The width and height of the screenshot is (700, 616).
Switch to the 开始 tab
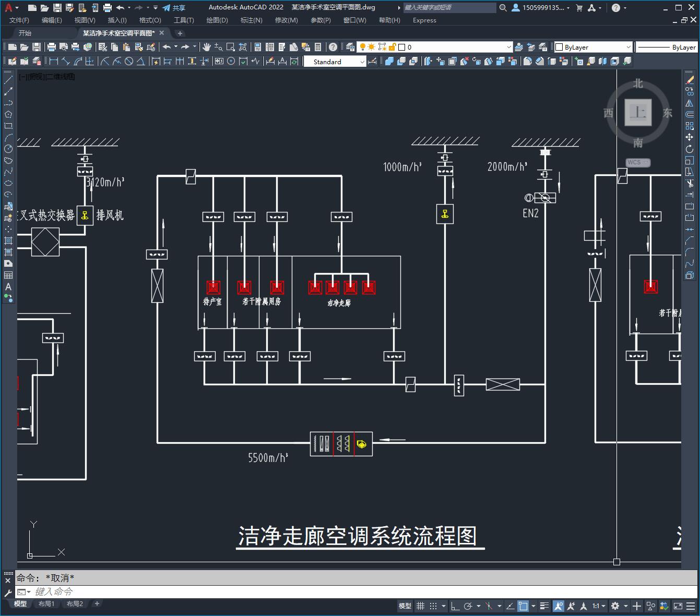(25, 33)
